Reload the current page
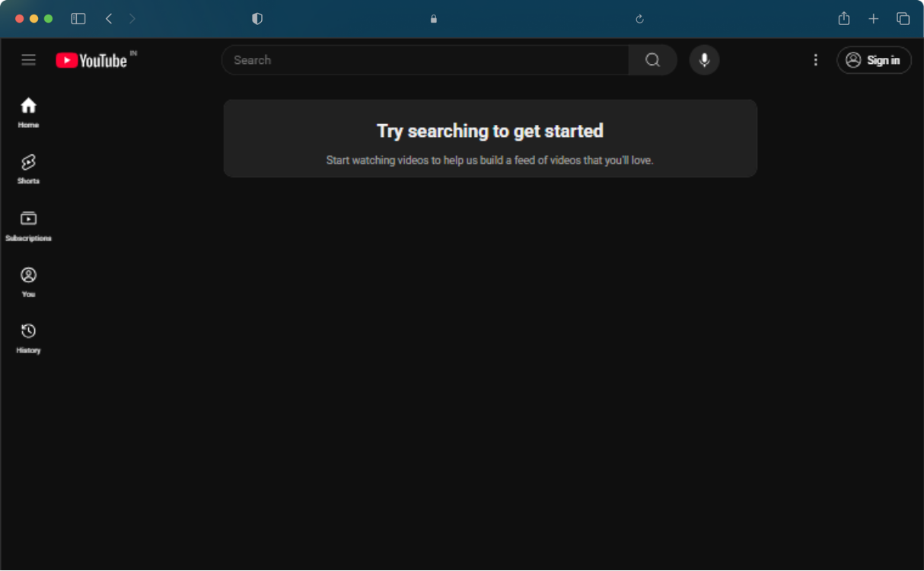This screenshot has height=571, width=924. tap(639, 19)
